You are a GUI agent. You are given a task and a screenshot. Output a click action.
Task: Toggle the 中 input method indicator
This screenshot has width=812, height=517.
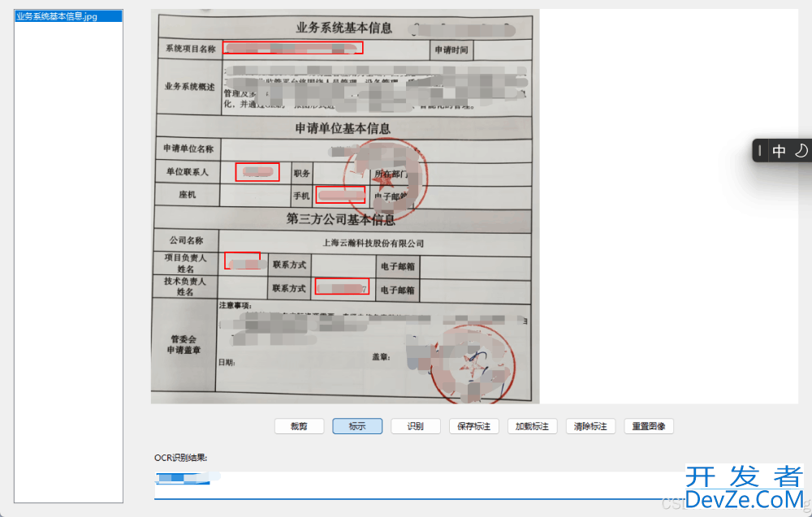[779, 151]
